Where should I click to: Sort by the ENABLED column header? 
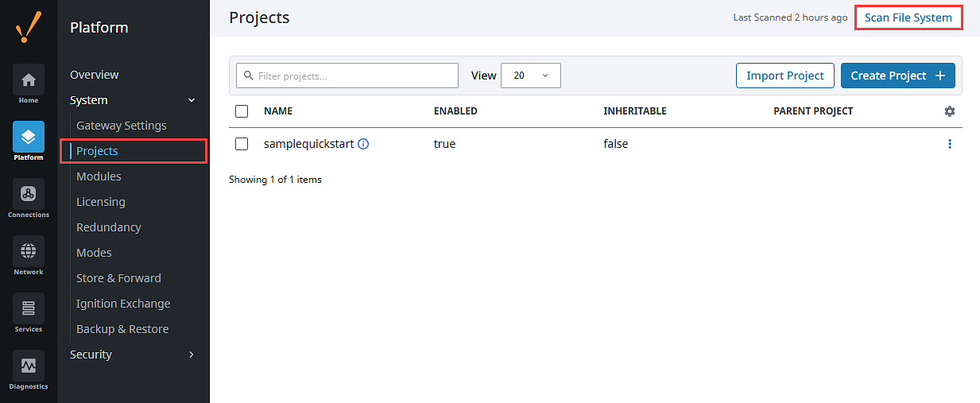coord(455,111)
